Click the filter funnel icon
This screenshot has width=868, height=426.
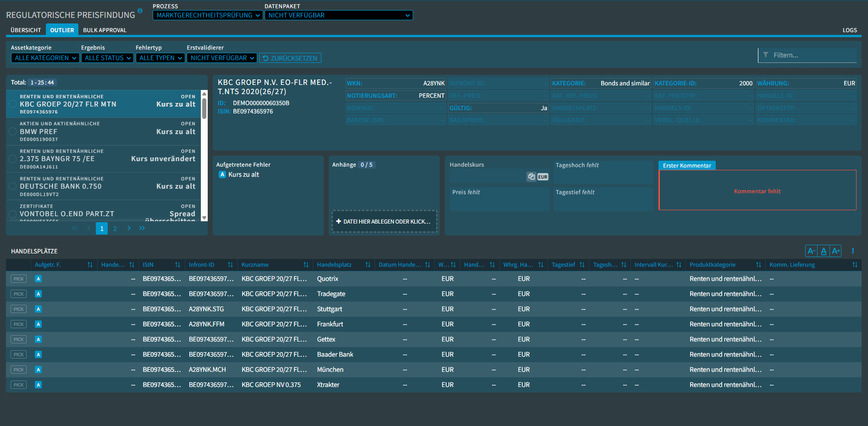point(765,55)
